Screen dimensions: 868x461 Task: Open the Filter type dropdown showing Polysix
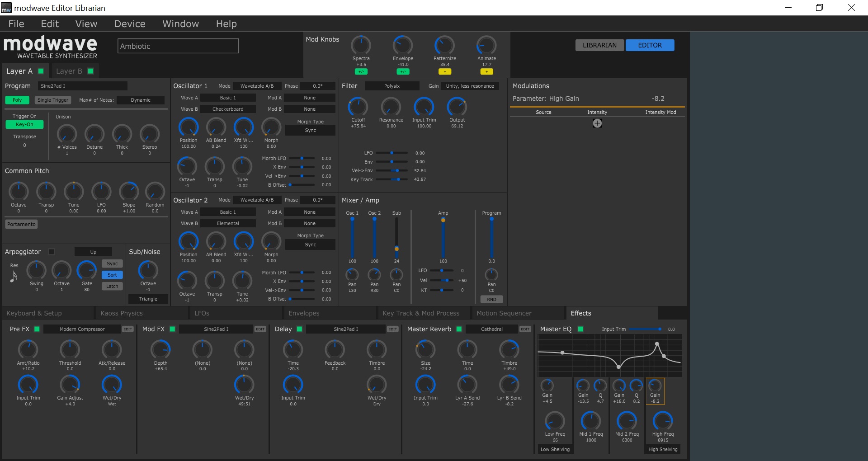tap(392, 85)
